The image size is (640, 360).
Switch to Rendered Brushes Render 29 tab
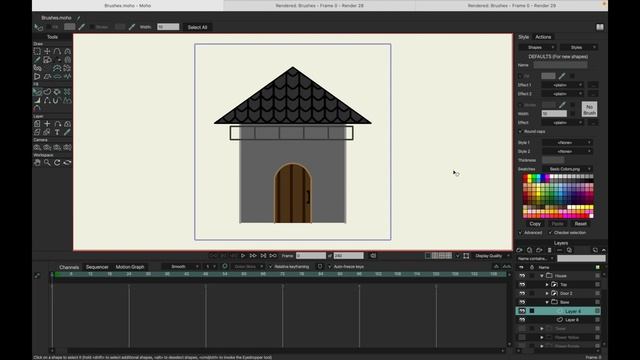[x=511, y=6]
